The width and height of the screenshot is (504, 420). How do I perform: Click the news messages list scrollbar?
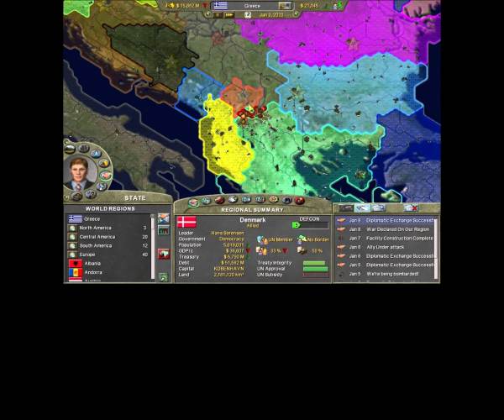pos(436,249)
